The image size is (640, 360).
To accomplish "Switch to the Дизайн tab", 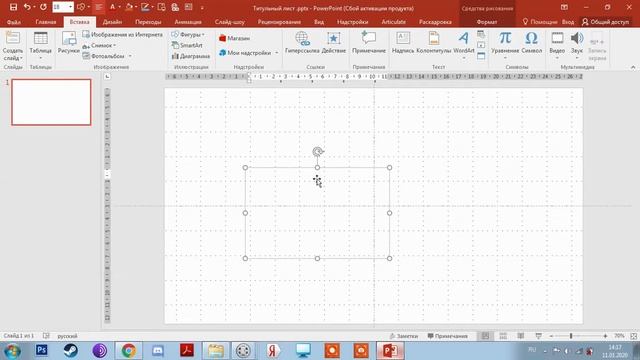I will pos(112,22).
